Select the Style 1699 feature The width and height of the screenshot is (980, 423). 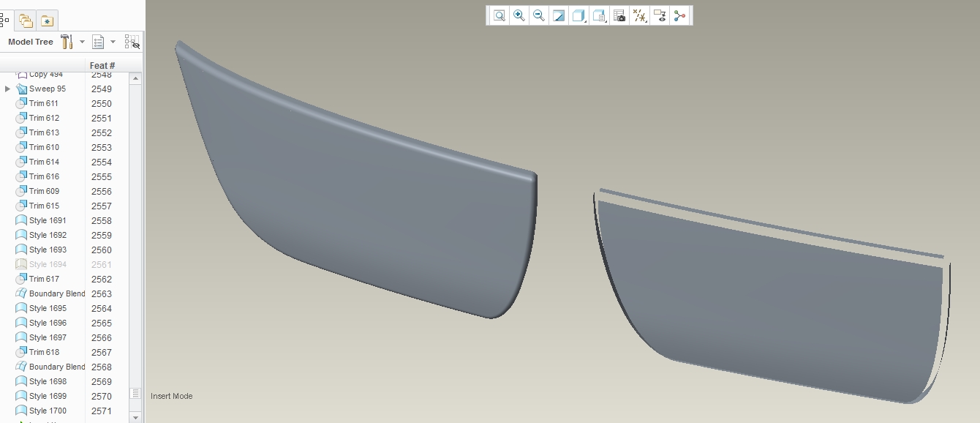(48, 396)
